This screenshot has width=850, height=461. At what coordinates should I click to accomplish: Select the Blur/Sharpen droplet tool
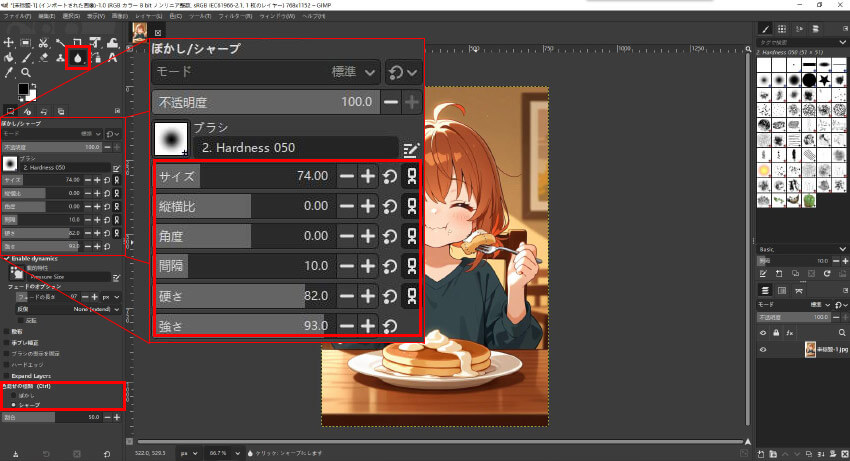(x=78, y=57)
